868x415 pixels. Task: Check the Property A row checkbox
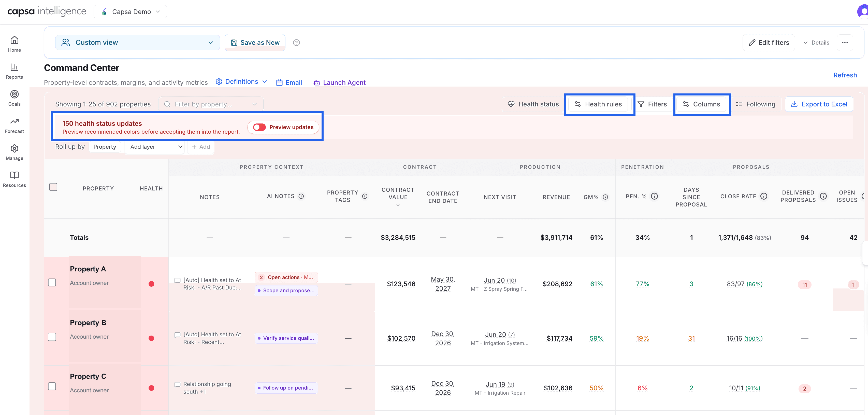pos(52,283)
